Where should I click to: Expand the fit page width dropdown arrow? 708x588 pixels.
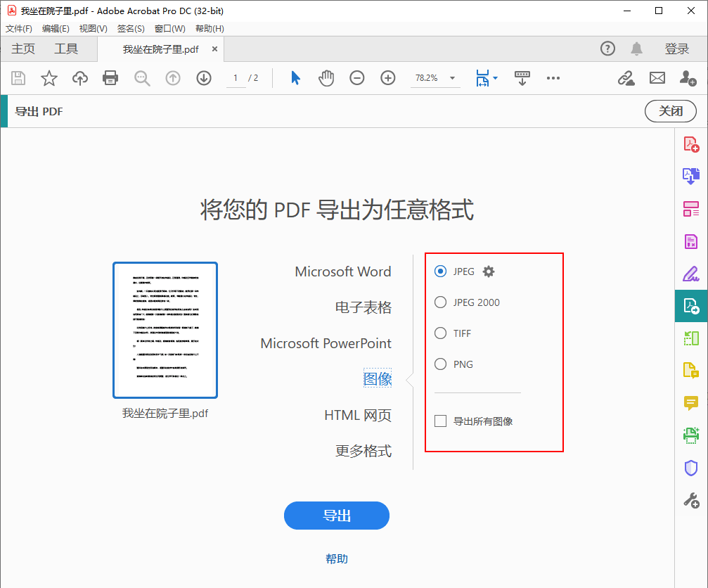click(496, 78)
